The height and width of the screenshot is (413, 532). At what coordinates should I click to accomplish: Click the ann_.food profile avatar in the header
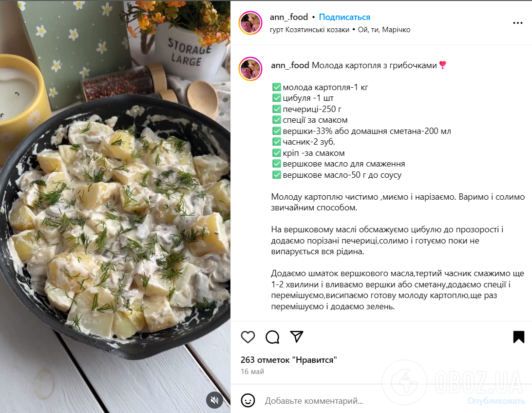250,23
